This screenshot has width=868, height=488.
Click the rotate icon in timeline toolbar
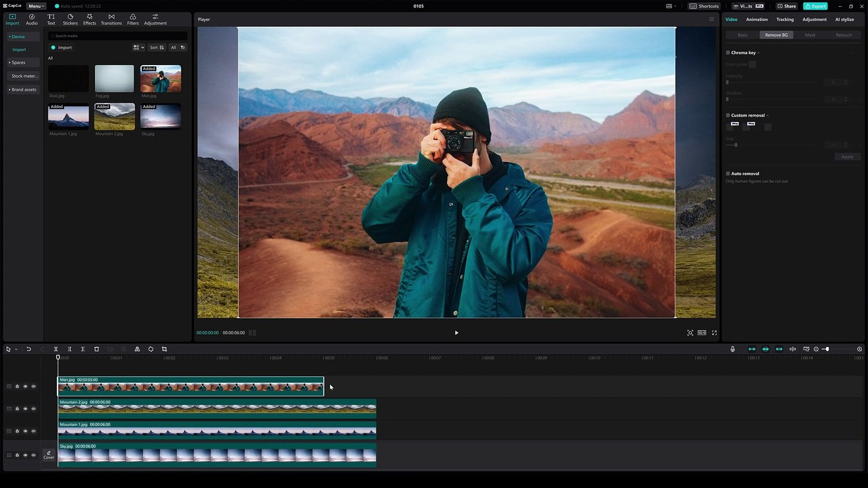point(151,349)
